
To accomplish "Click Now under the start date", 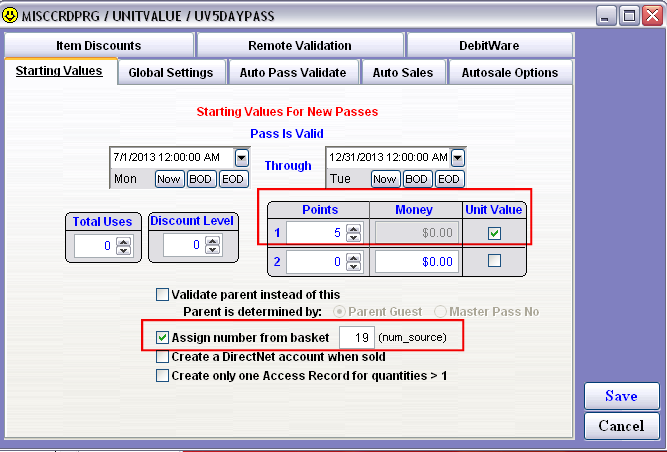I will pos(169,179).
